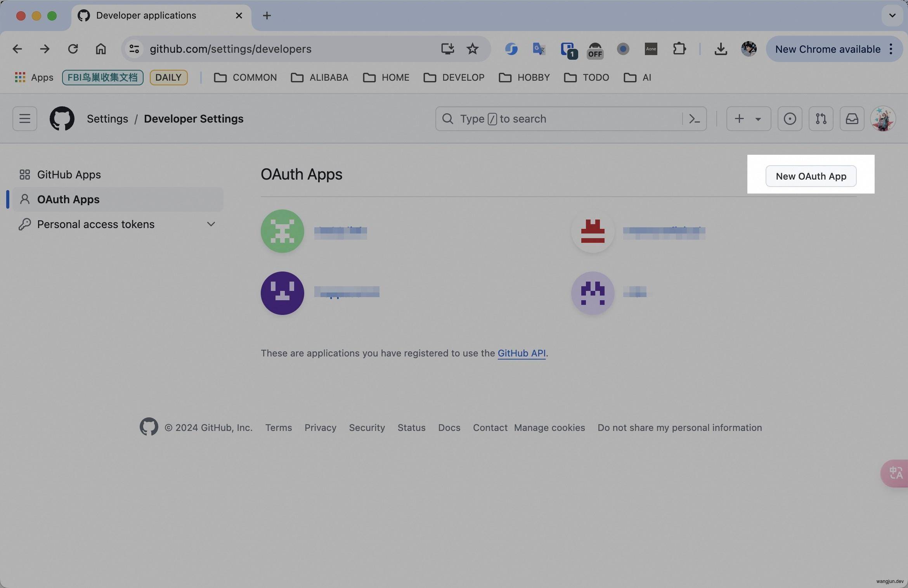Open Chrome downloads icon
The width and height of the screenshot is (908, 588).
tap(721, 49)
